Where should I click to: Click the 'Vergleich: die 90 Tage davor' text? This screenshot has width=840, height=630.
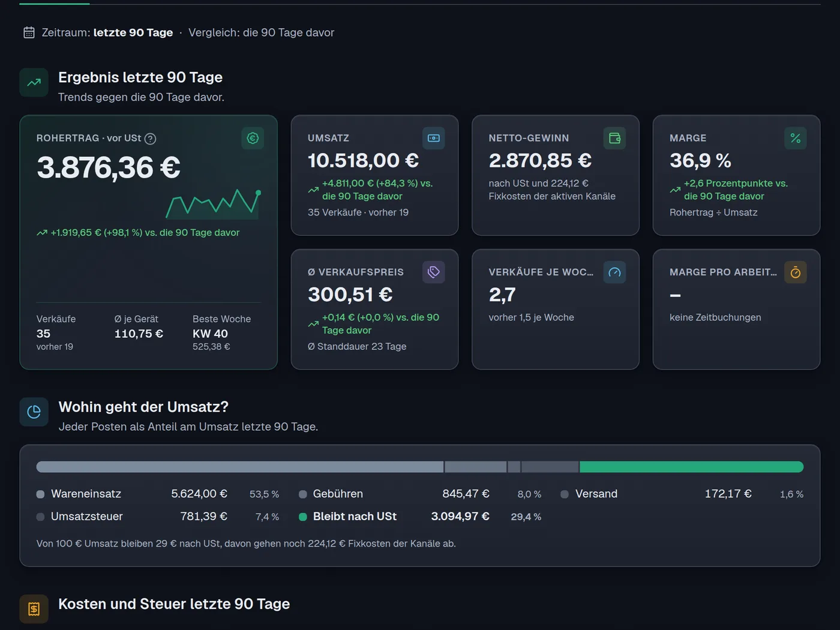[261, 32]
